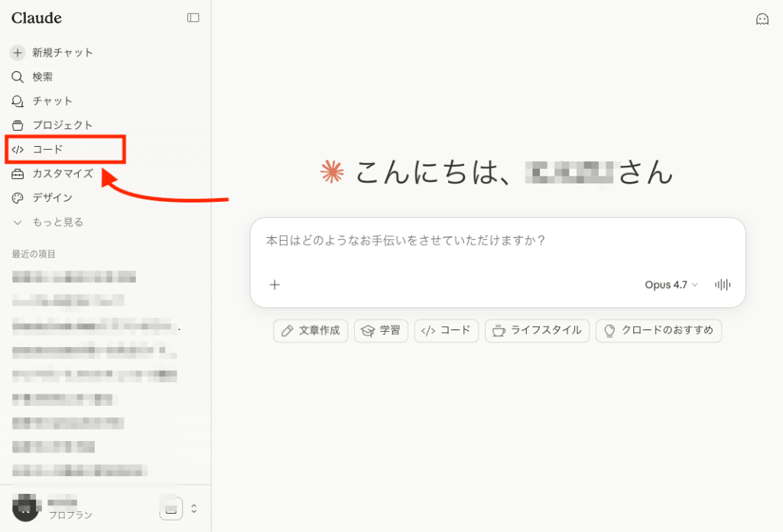Open カスタマイズ in the sidebar
Screen dimensions: 783x532
63,174
